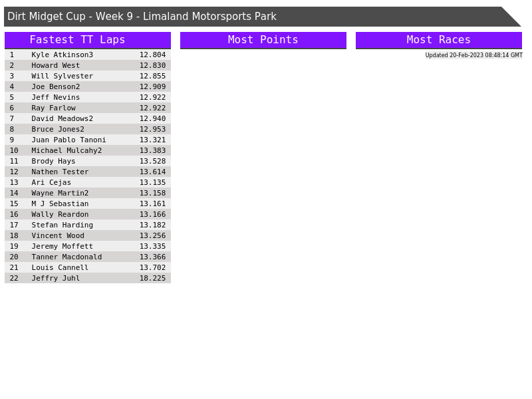Viewport: 532px width, 399px height.
Task: Click the 18.225 lap time
Action: 152,278
